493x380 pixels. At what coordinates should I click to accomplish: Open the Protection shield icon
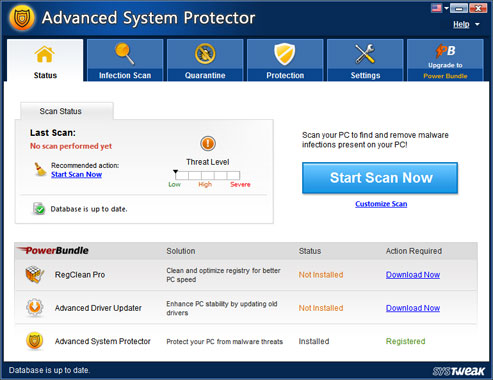coord(285,54)
